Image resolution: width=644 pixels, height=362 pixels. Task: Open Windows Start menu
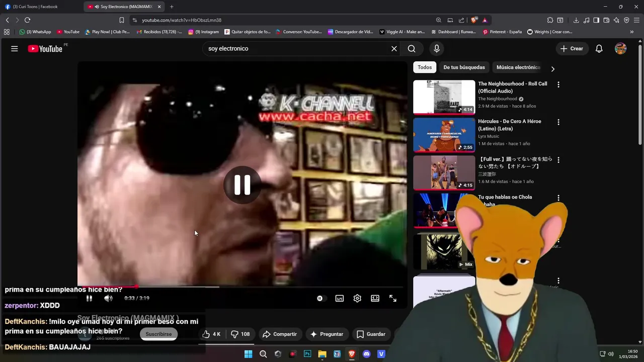click(248, 354)
